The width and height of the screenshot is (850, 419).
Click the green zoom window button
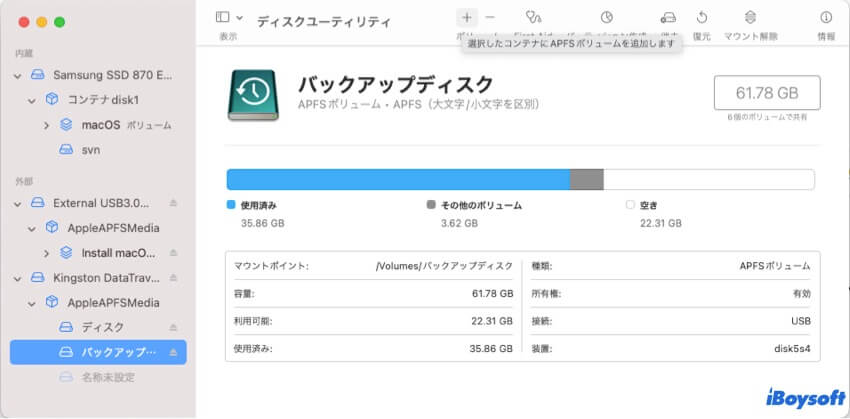click(60, 22)
